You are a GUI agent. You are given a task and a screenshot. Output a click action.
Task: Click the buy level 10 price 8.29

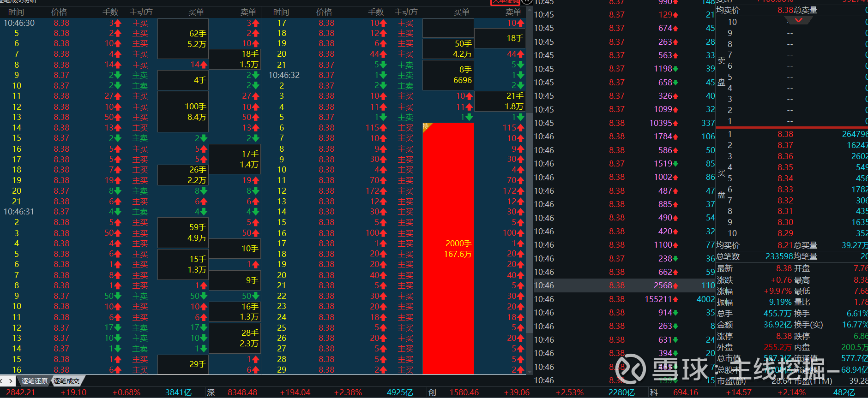click(x=785, y=233)
